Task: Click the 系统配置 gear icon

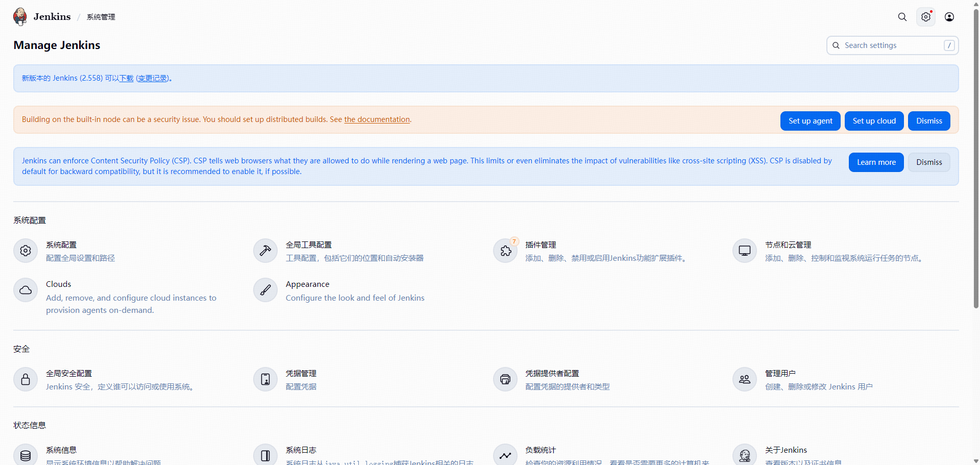Action: (26, 251)
